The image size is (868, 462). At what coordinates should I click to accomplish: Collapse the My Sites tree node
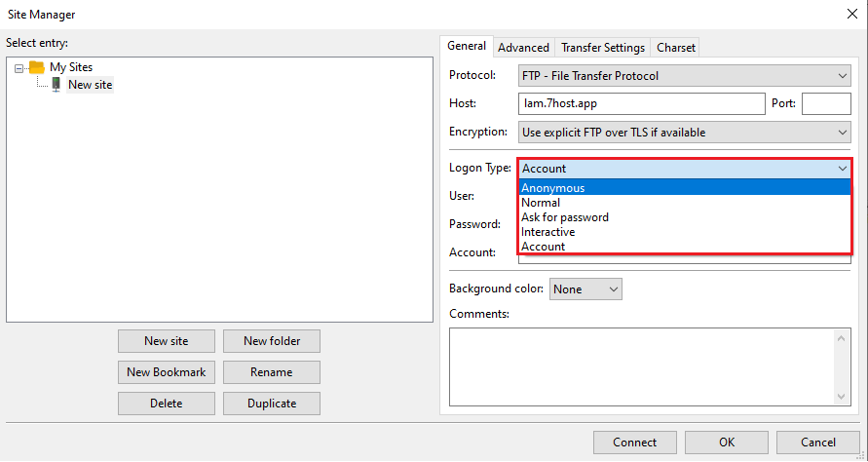[x=19, y=68]
